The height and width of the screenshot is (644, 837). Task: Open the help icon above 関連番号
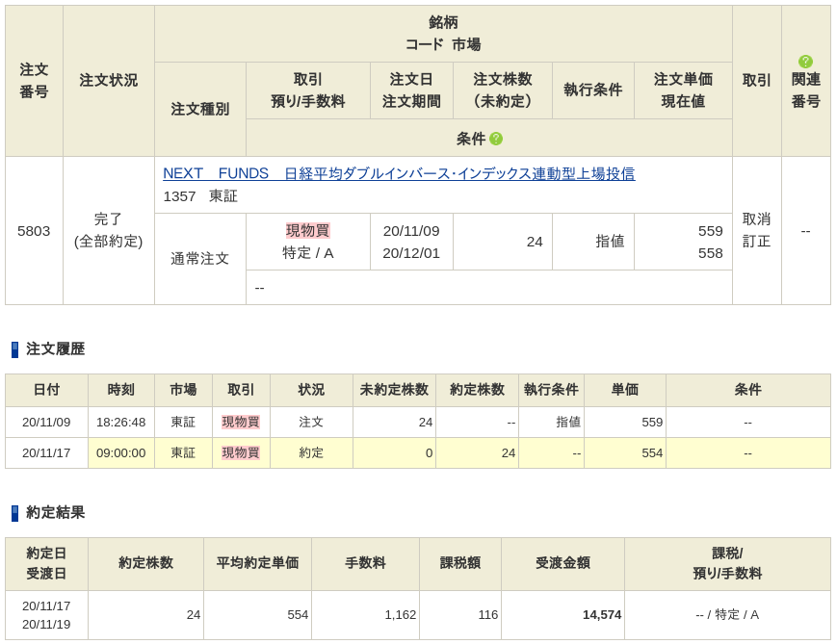point(805,62)
